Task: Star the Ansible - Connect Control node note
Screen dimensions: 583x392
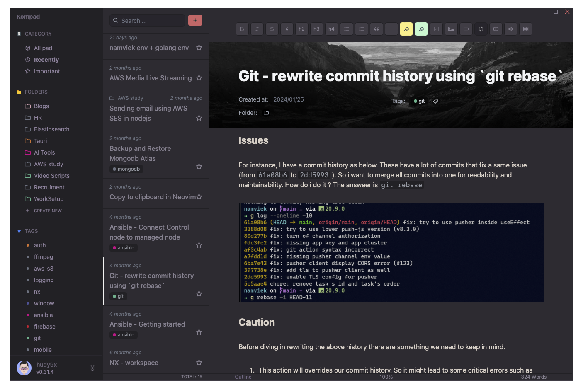Action: click(x=199, y=245)
